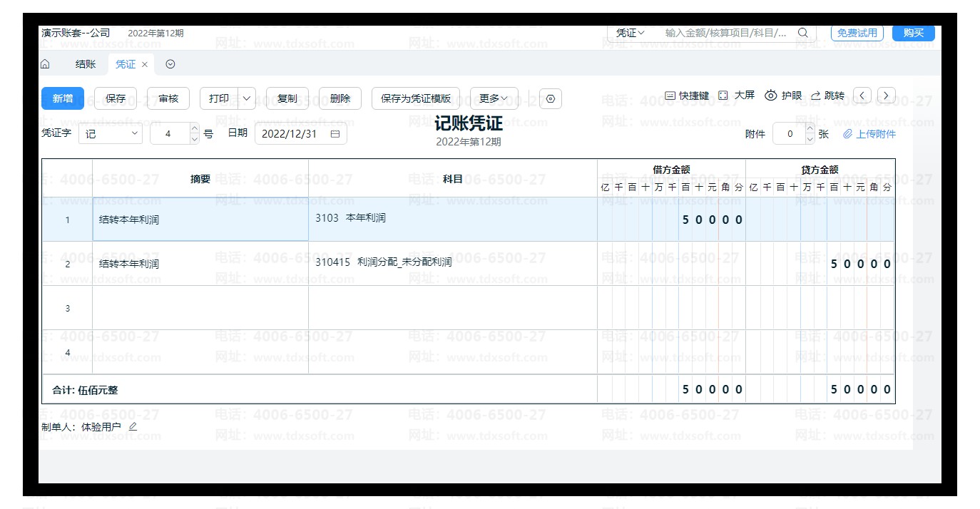Open the 更多 dropdown menu

[494, 98]
